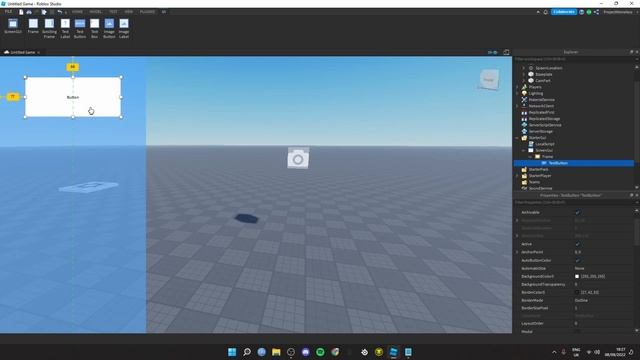Viewport: 640px width, 360px height.
Task: Insert a Text Label element
Action: (x=65, y=28)
